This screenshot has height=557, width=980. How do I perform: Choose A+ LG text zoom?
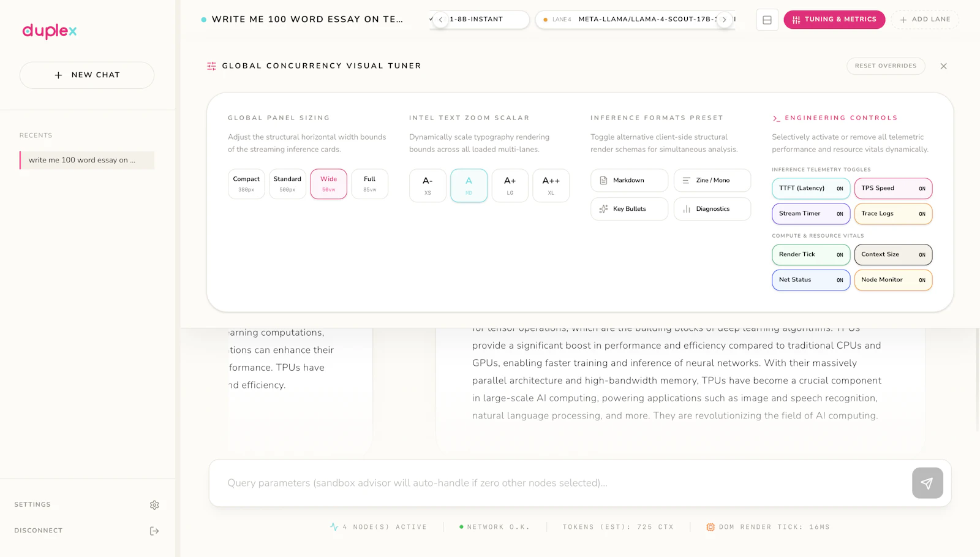pyautogui.click(x=510, y=186)
